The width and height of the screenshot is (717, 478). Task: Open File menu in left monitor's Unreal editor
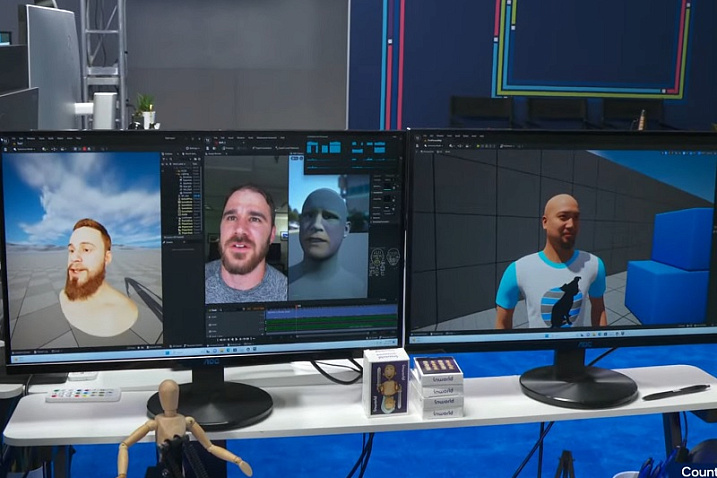[x=14, y=139]
